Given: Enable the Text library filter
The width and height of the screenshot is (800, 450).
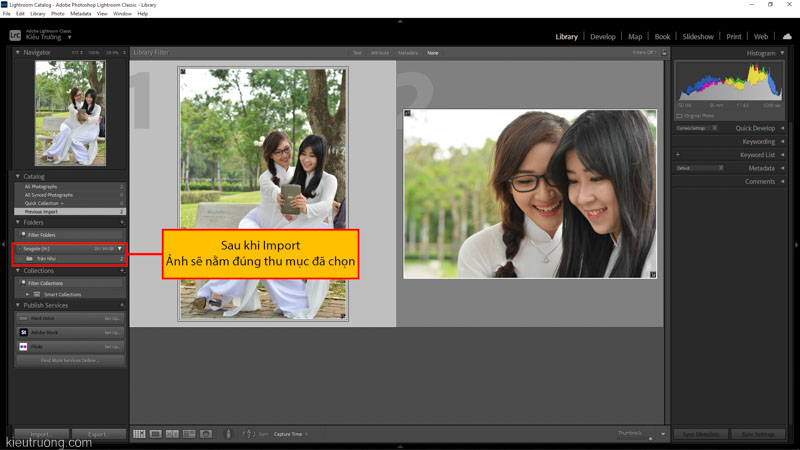Looking at the screenshot, I should pos(357,53).
